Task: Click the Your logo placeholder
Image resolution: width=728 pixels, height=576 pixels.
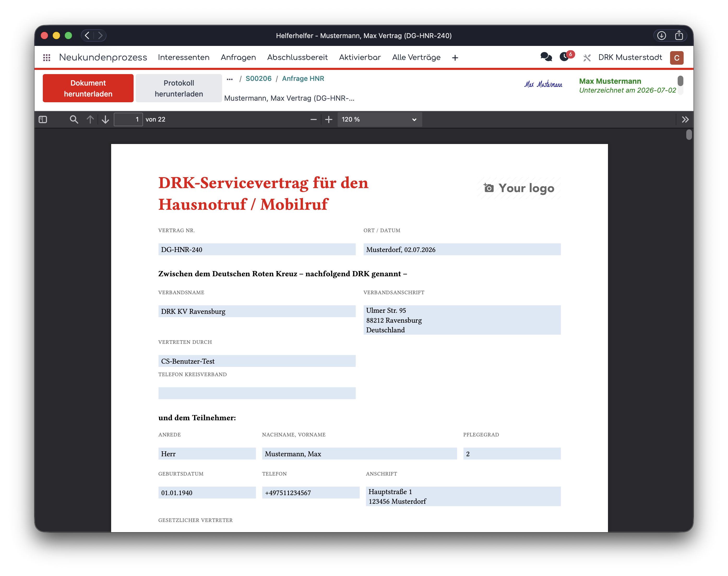Action: 519,188
